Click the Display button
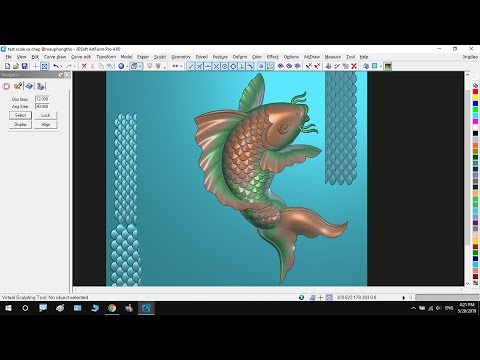Viewport: 480px width, 360px height. [20, 125]
